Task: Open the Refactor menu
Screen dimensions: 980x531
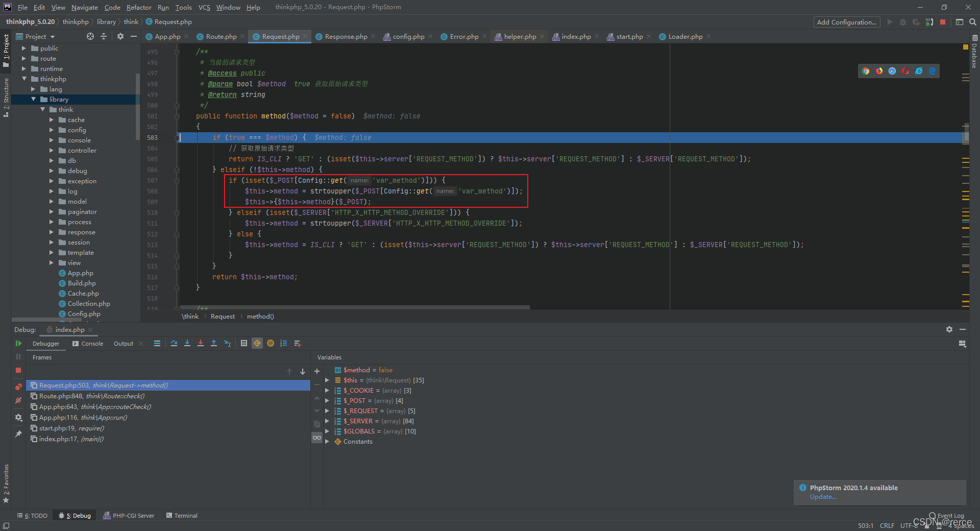Action: (139, 7)
